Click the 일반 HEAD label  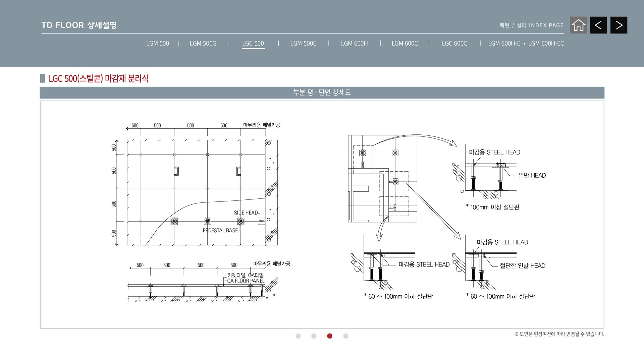click(532, 175)
